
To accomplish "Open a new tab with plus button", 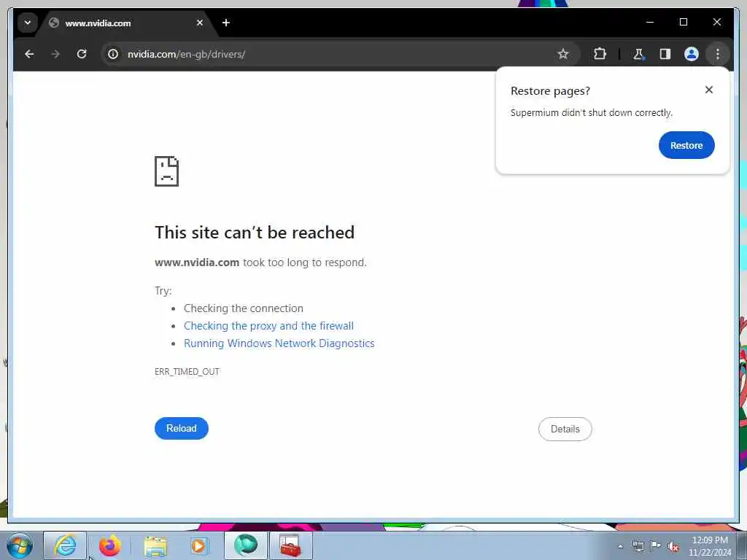I will tap(226, 23).
